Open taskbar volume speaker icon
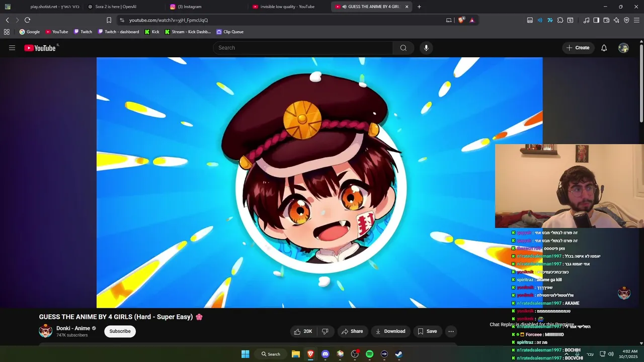The width and height of the screenshot is (644, 362). click(x=611, y=354)
